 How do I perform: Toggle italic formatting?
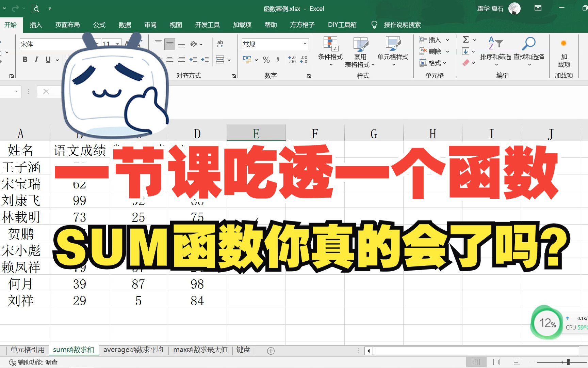point(36,60)
